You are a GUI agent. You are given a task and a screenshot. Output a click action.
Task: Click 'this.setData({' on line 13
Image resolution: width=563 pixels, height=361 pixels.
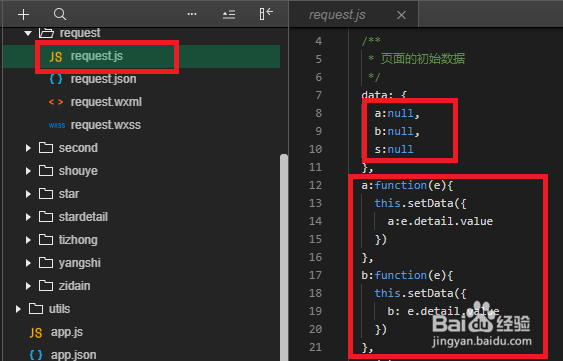420,203
